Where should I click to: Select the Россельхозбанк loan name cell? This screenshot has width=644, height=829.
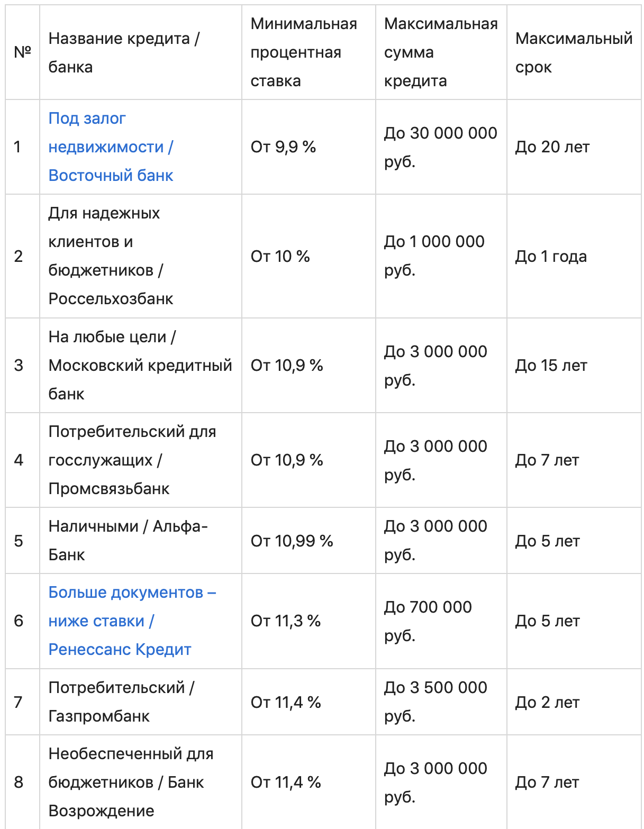pyautogui.click(x=111, y=256)
